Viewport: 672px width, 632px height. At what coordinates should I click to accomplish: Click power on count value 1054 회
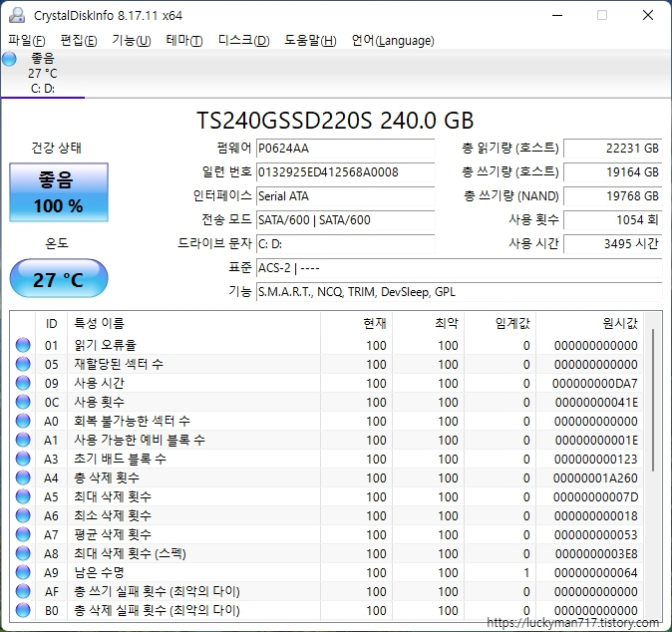[613, 220]
